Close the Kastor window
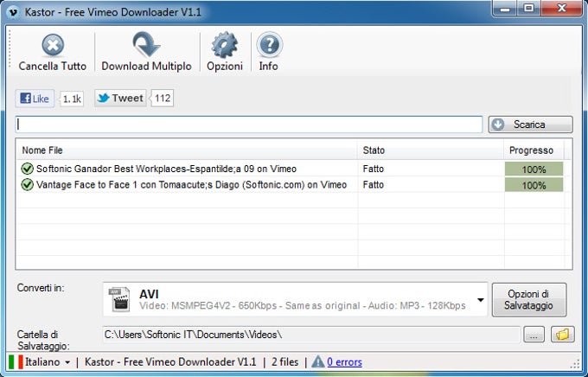This screenshot has width=588, height=377. pyautogui.click(x=561, y=9)
